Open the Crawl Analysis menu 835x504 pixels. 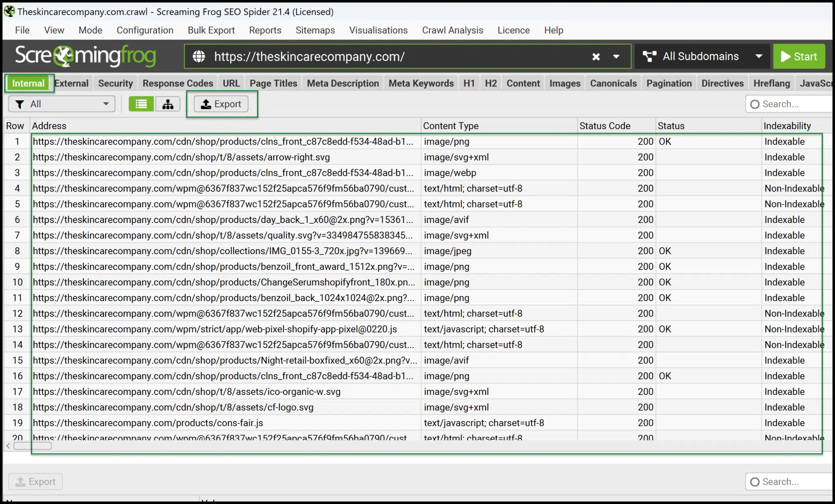(453, 30)
